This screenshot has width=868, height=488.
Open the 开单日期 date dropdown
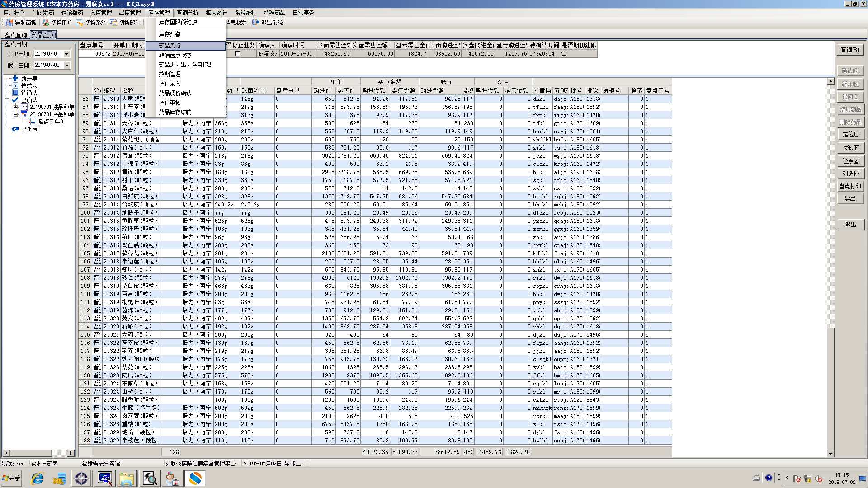67,54
